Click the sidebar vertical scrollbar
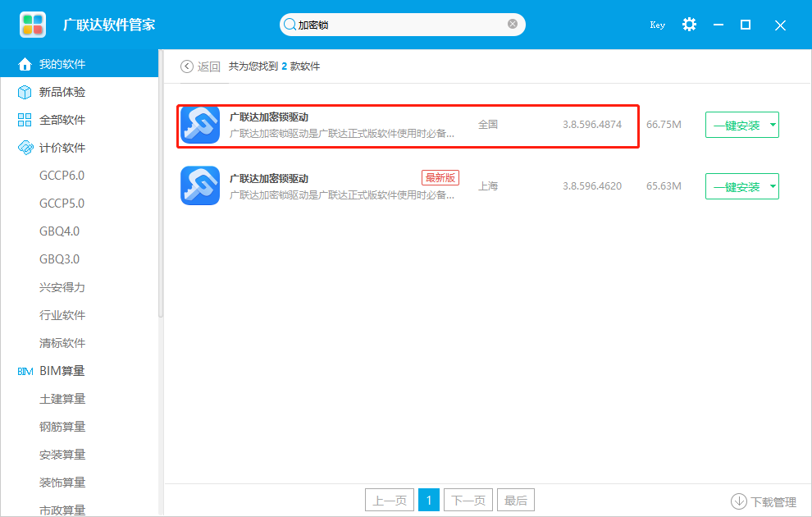This screenshot has width=812, height=517. [161, 184]
